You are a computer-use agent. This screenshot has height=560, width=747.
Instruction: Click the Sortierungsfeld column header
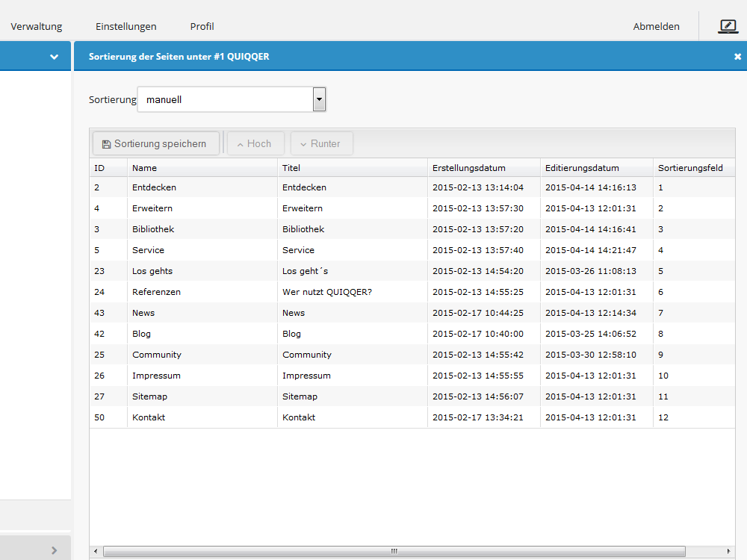coord(690,168)
